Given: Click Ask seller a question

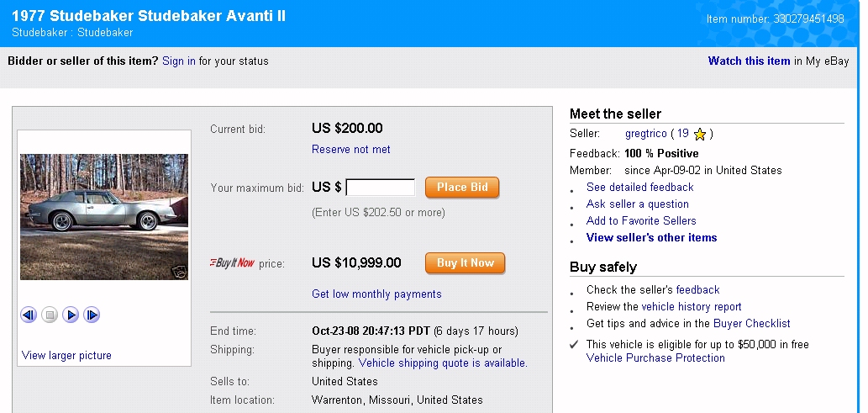Looking at the screenshot, I should [637, 204].
